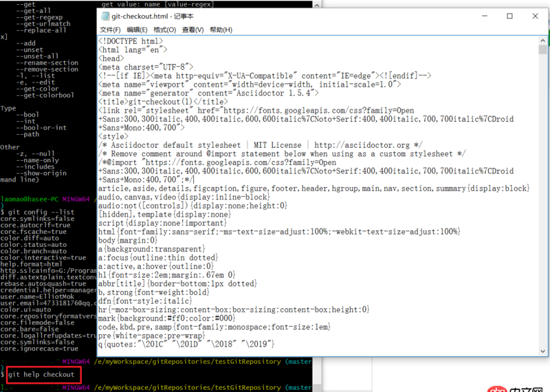The height and width of the screenshot is (392, 550).
Task: Click the 'pre{white-space:pre-wrap}' line
Action: [151, 336]
